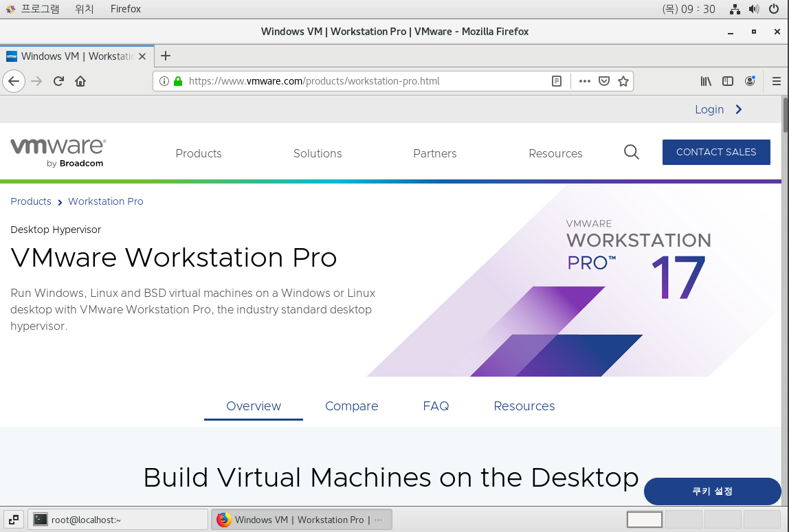The width and height of the screenshot is (789, 532).
Task: Select the Firefox Windows VM taskbar item
Action: (302, 520)
